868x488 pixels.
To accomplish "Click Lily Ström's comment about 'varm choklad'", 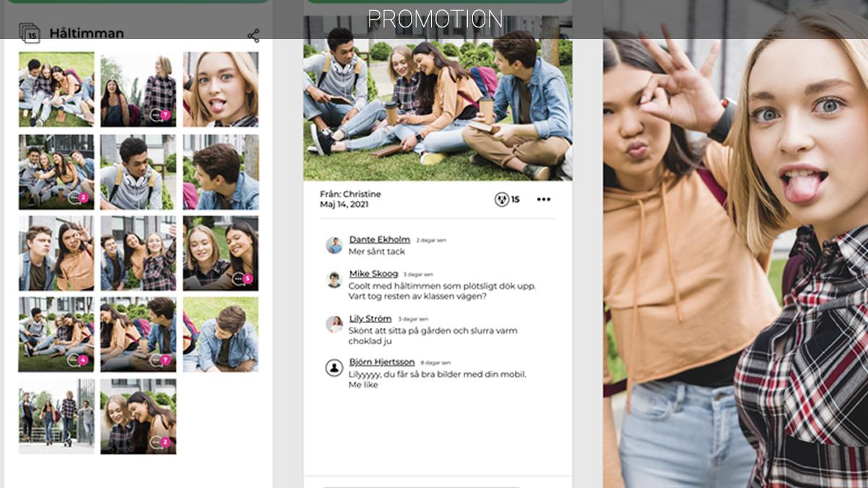I will (433, 336).
